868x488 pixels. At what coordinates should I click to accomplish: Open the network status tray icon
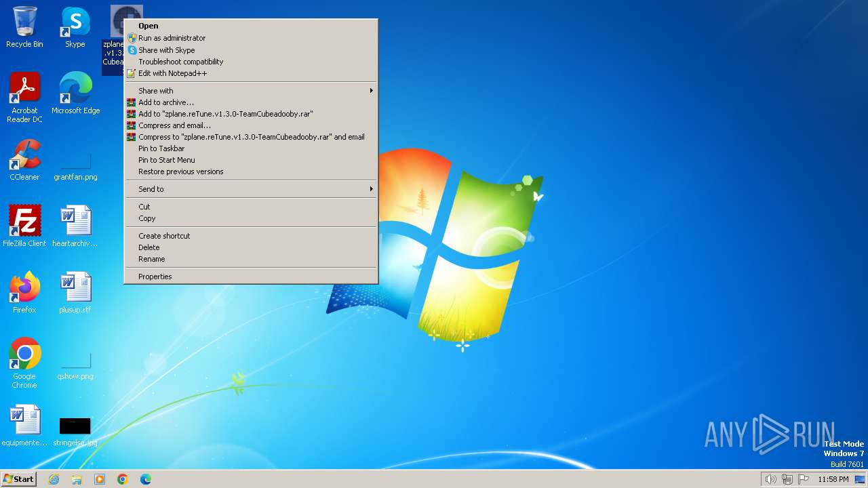787,479
